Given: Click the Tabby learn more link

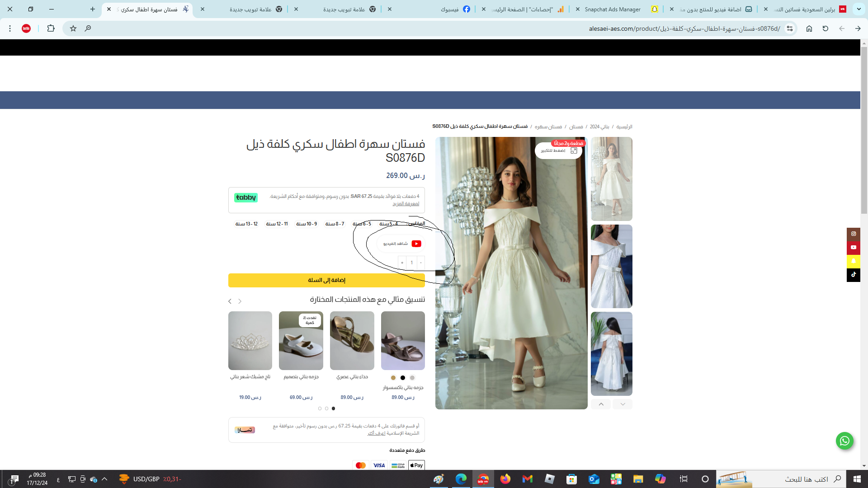Looking at the screenshot, I should pyautogui.click(x=406, y=204).
